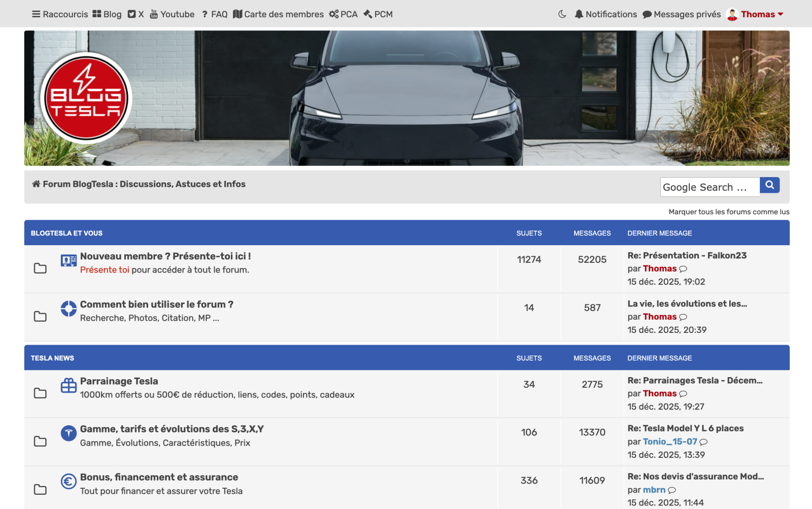The image size is (812, 509).
Task: Click the red Présente toi link
Action: coord(105,270)
